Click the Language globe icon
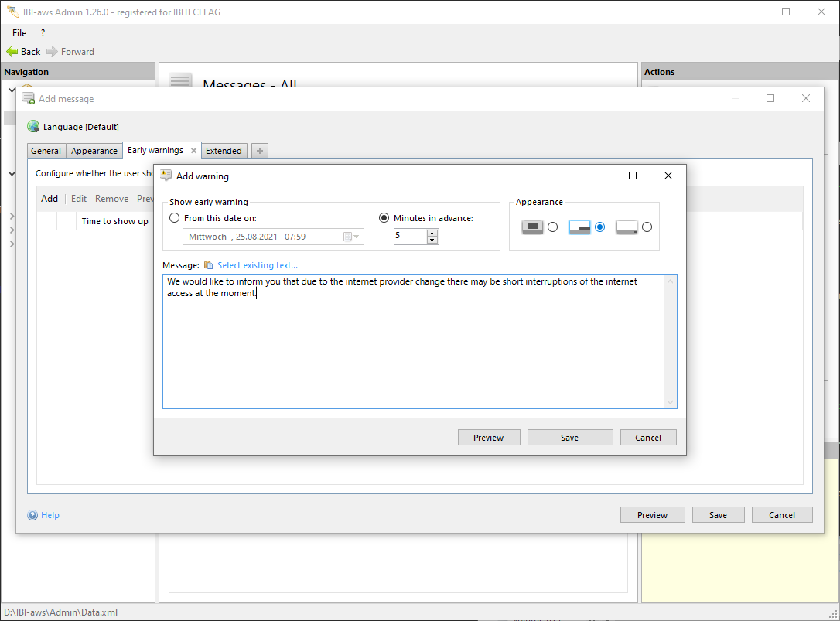 click(x=33, y=127)
